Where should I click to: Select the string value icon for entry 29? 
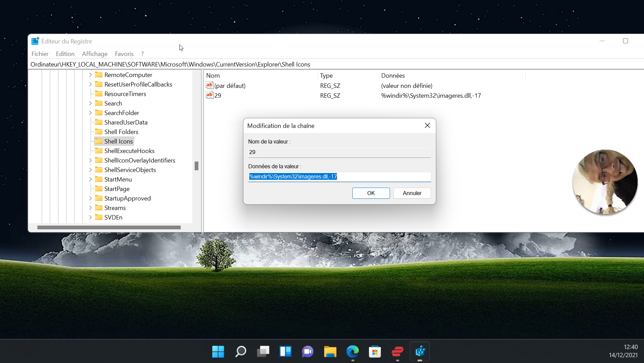coord(210,95)
